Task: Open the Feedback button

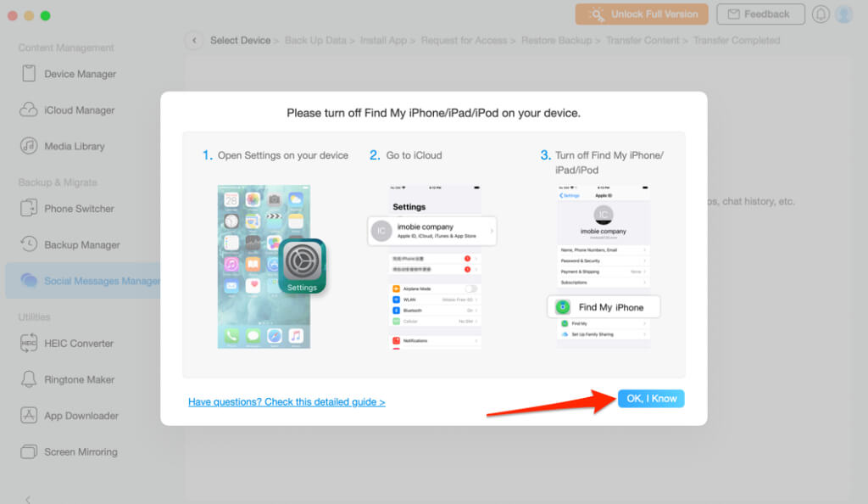Action: [760, 14]
